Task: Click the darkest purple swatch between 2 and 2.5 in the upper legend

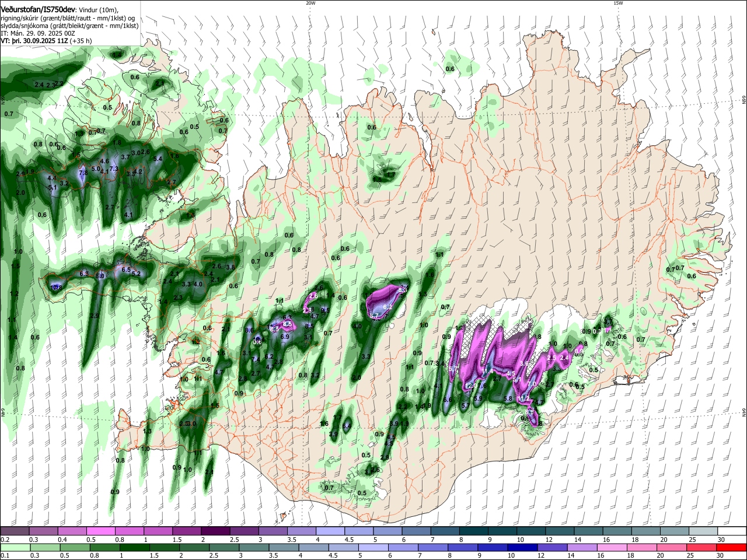Action: [215, 531]
